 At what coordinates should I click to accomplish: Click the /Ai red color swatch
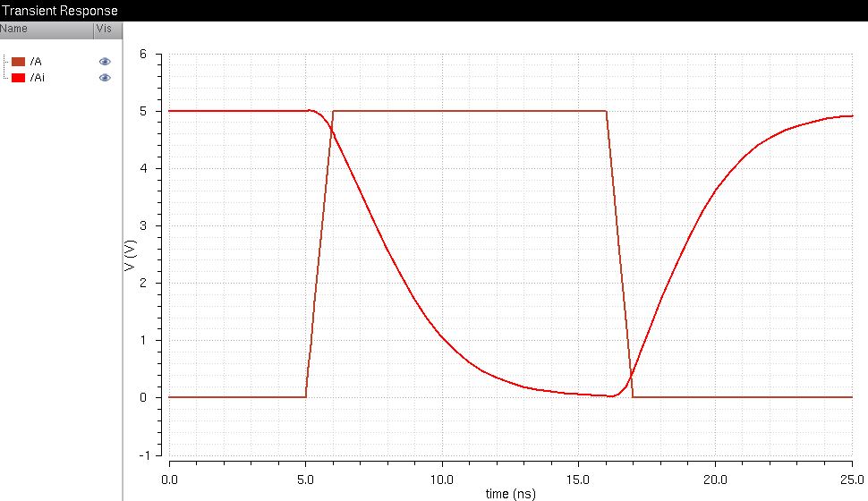tap(18, 78)
